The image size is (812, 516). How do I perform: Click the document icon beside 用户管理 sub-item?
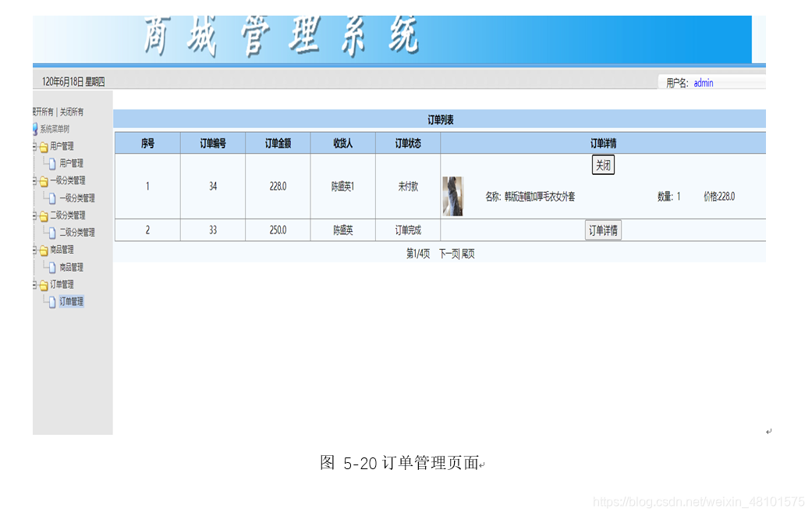click(x=53, y=162)
